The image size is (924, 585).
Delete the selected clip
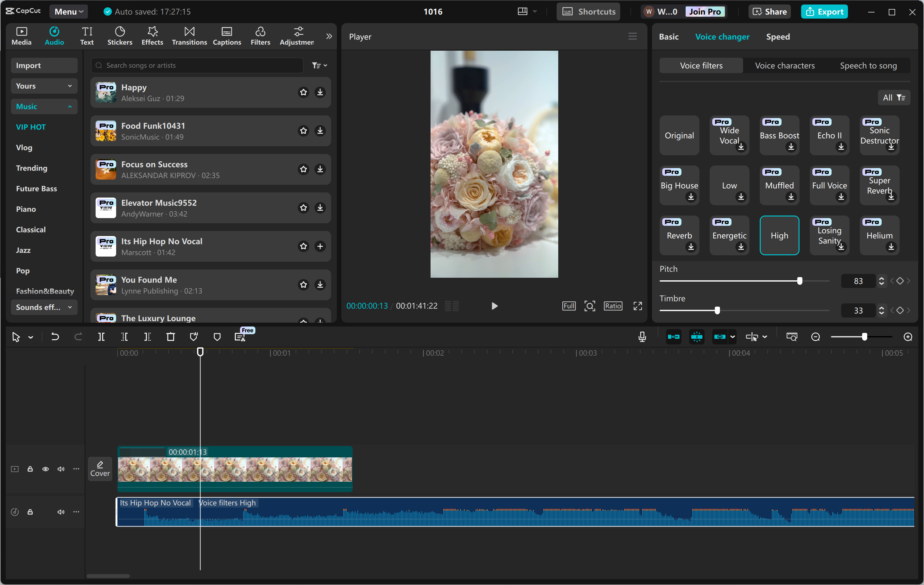tap(171, 336)
